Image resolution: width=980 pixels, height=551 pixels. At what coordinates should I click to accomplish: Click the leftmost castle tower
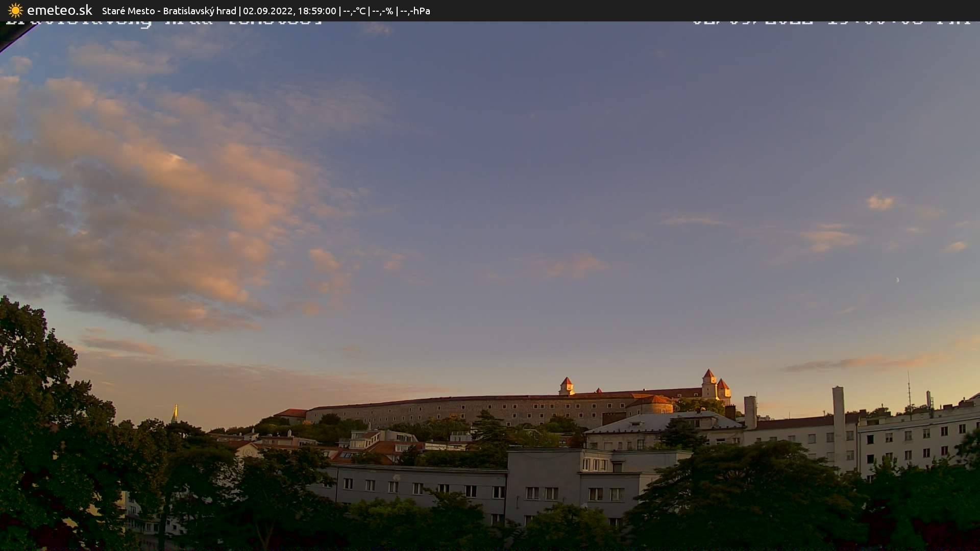567,384
